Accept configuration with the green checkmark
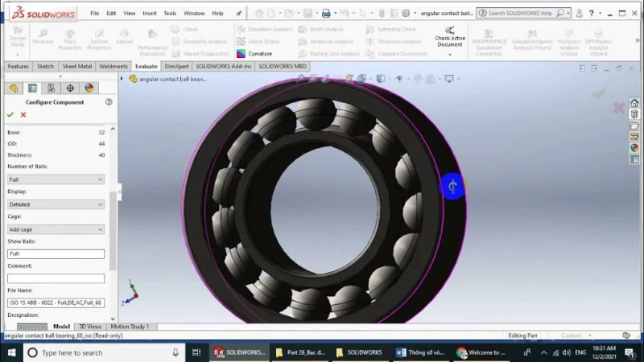This screenshot has width=644, height=362. coord(10,115)
